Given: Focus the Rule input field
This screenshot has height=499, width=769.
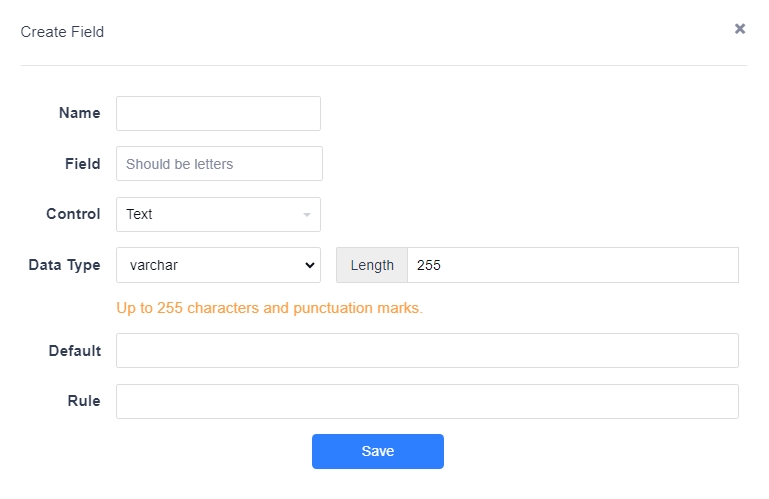Looking at the screenshot, I should coord(427,401).
